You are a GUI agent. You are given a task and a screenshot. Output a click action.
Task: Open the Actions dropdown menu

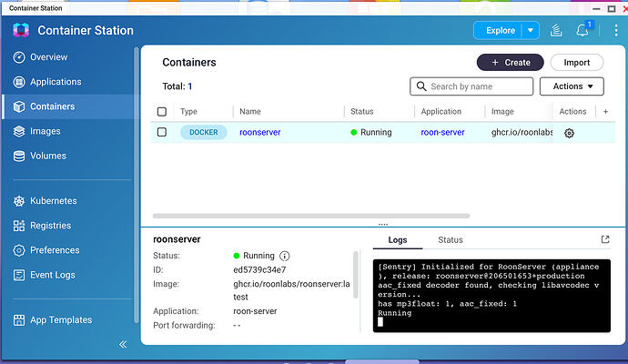tap(572, 86)
